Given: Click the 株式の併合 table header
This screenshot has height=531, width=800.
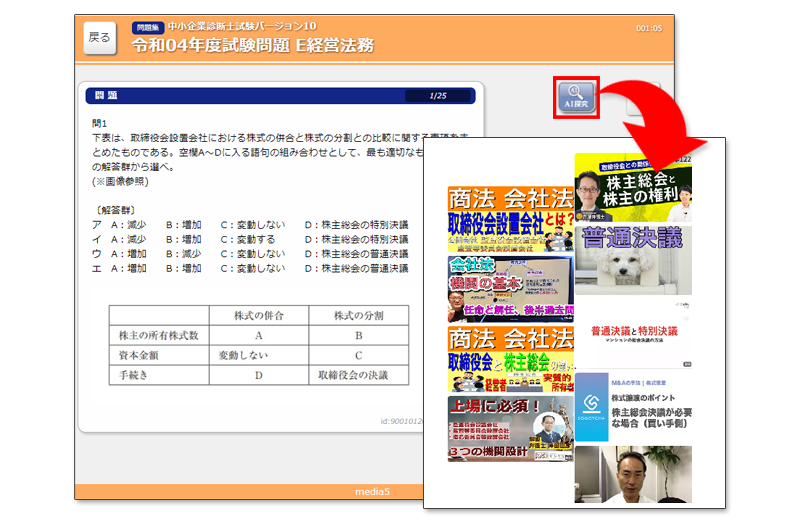Looking at the screenshot, I should 259,316.
